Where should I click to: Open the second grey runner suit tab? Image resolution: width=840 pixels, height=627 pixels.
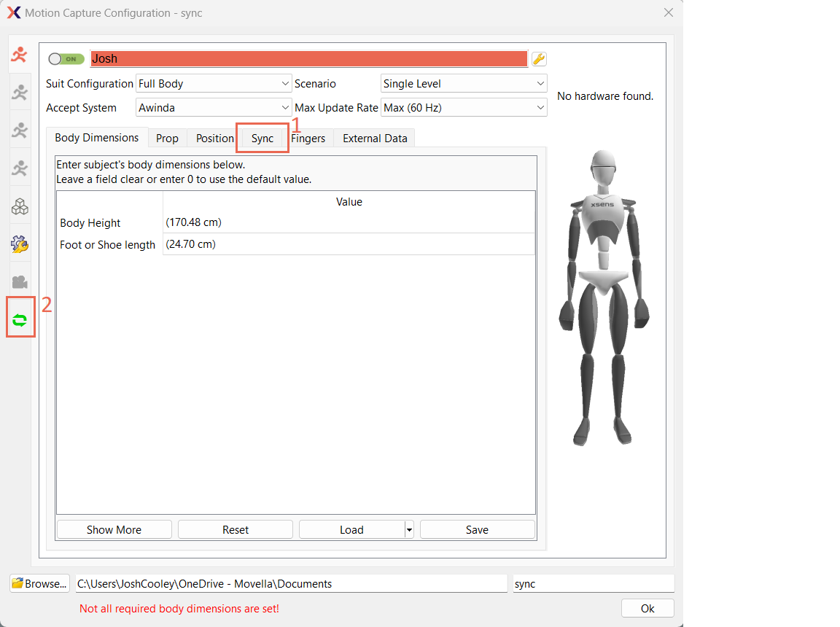point(20,92)
